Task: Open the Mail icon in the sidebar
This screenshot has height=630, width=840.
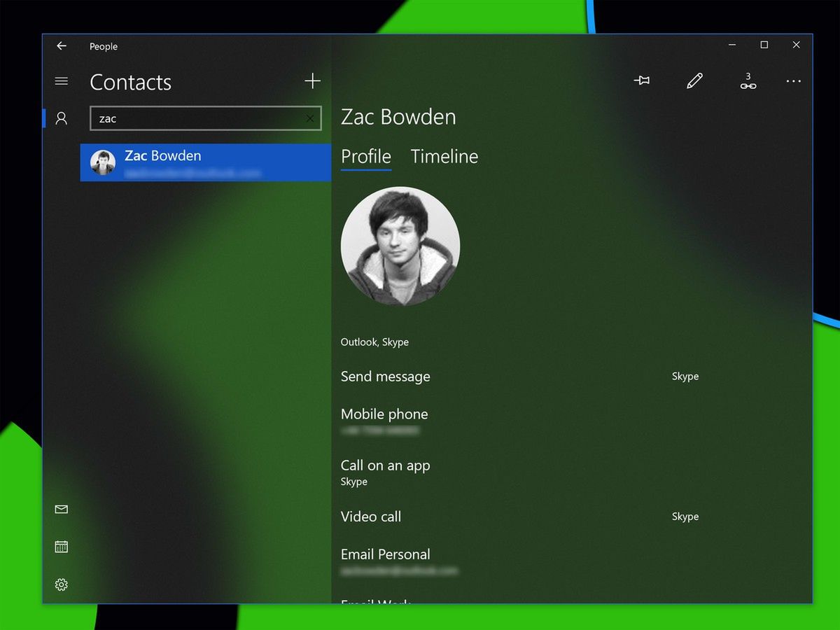Action: tap(61, 510)
